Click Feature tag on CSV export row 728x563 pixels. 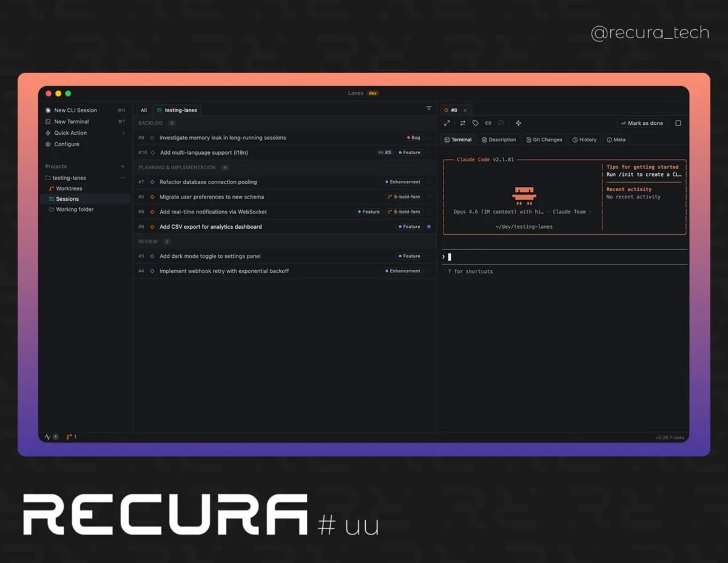(409, 227)
